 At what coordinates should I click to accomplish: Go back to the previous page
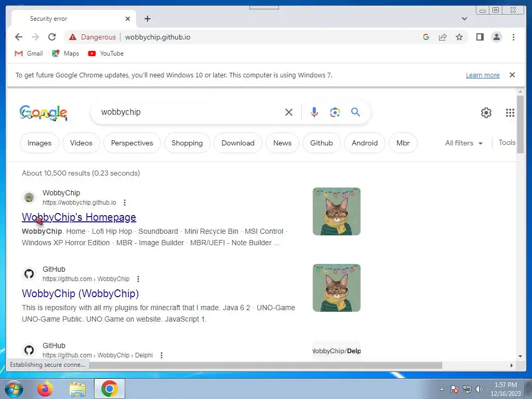pyautogui.click(x=19, y=37)
